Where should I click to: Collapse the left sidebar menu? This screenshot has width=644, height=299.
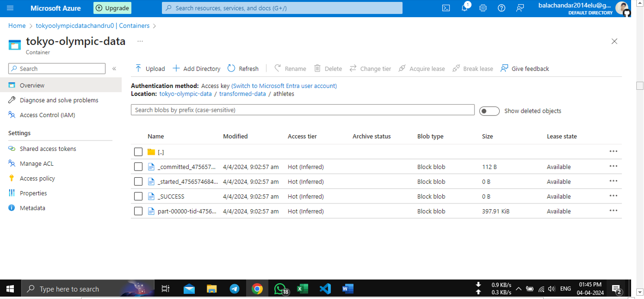point(114,69)
